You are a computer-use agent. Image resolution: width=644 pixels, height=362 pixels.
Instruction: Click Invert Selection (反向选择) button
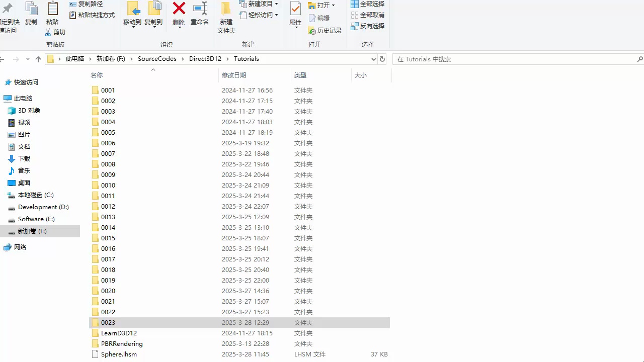pyautogui.click(x=367, y=26)
